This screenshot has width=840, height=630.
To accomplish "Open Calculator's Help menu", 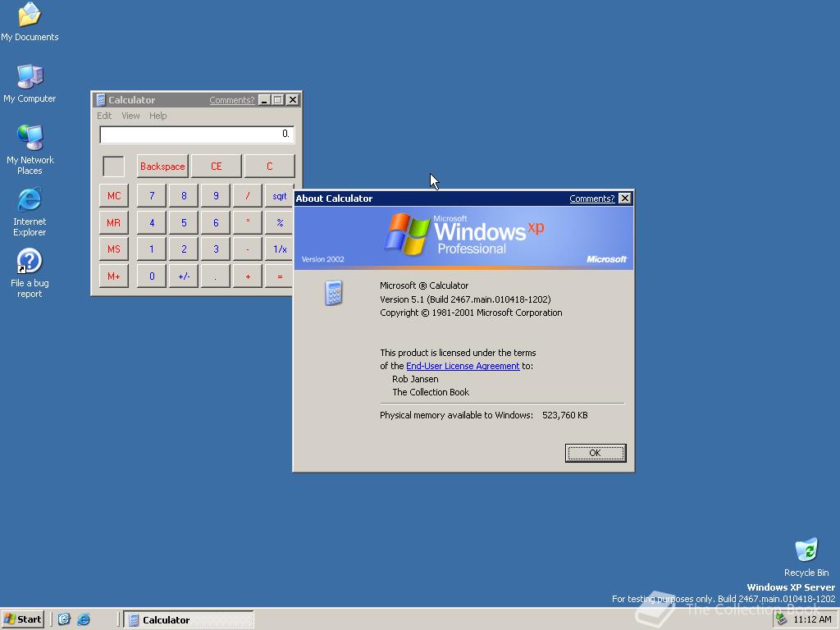I will point(157,116).
